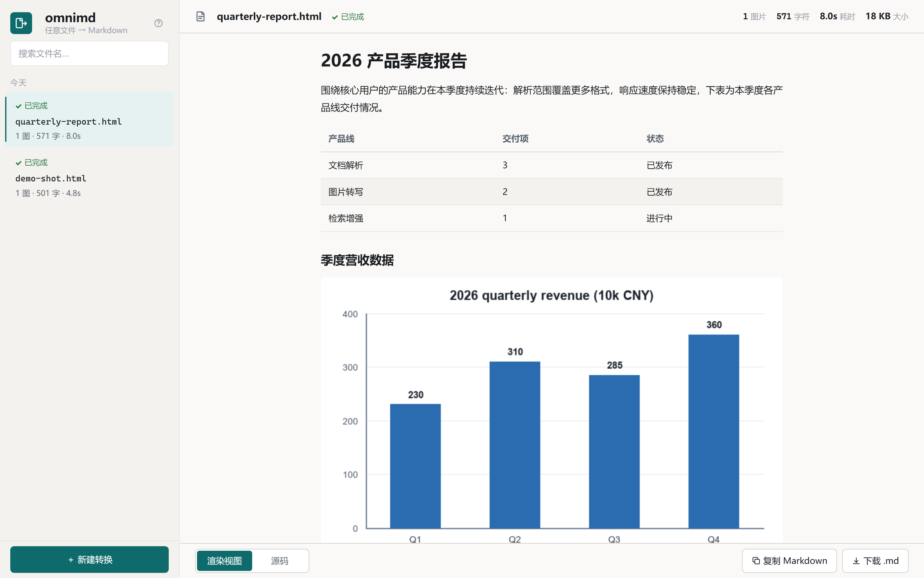The width and height of the screenshot is (924, 578).
Task: Click the Q4 bar in revenue chart
Action: [714, 431]
